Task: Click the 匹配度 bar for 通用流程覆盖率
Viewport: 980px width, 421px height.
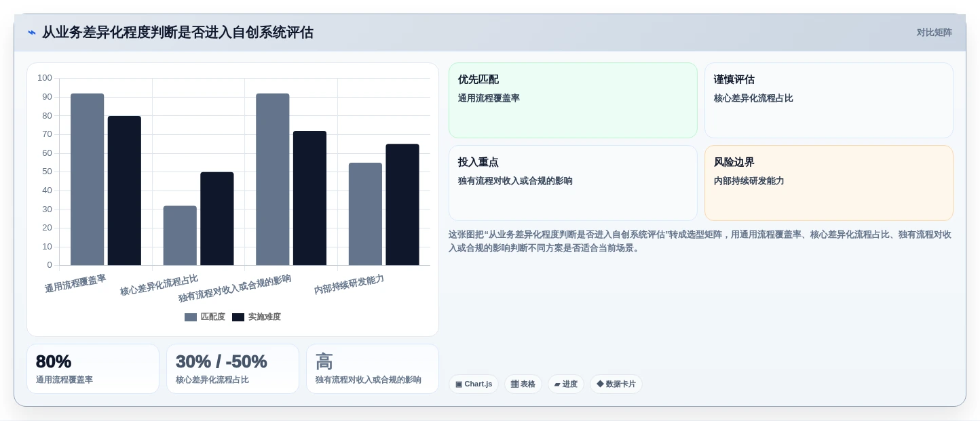Action: (88, 180)
